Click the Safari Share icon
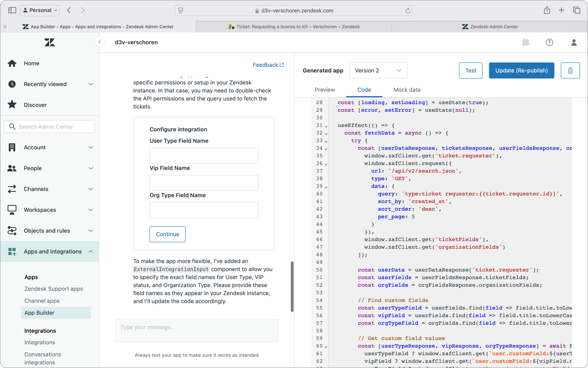Viewport: 588px width, 368px height. [x=547, y=10]
